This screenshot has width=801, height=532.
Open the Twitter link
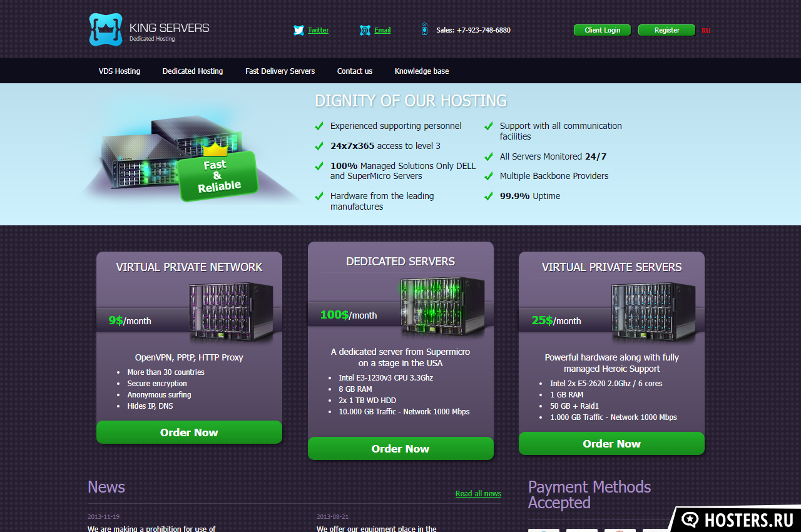pos(318,30)
